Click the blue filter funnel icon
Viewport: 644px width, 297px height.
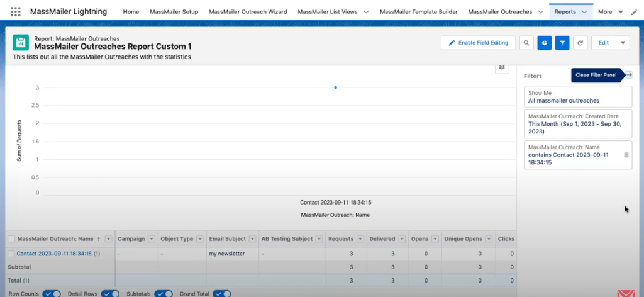[x=563, y=43]
